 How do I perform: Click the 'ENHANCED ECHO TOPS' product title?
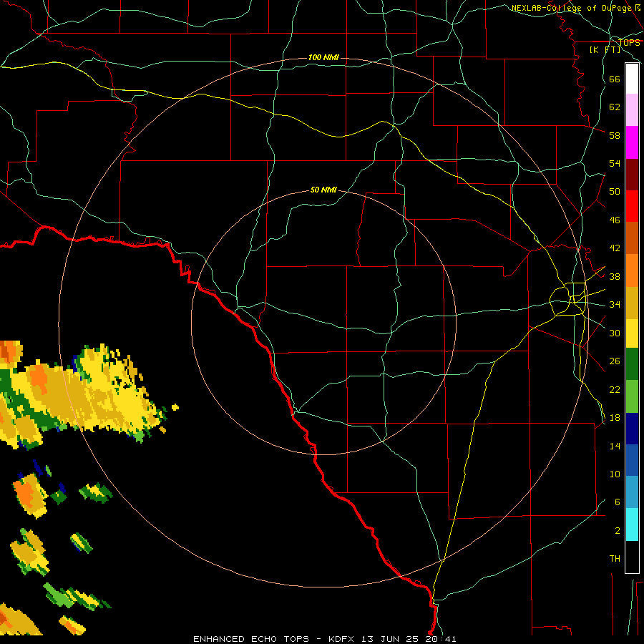click(251, 639)
